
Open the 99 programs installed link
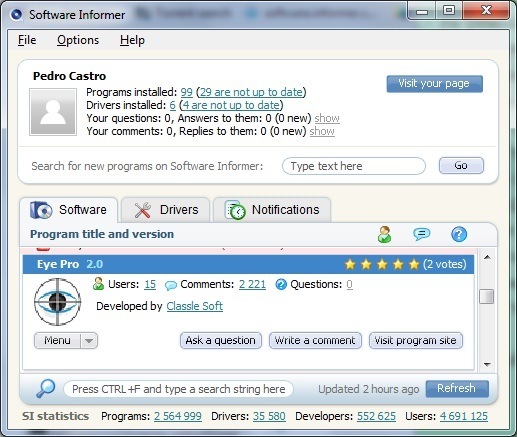click(x=186, y=92)
